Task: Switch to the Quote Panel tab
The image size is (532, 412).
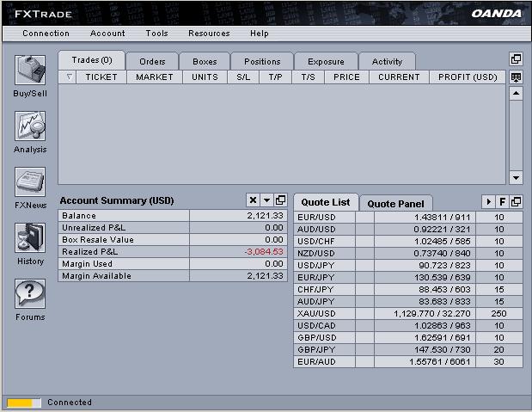Action: 395,203
